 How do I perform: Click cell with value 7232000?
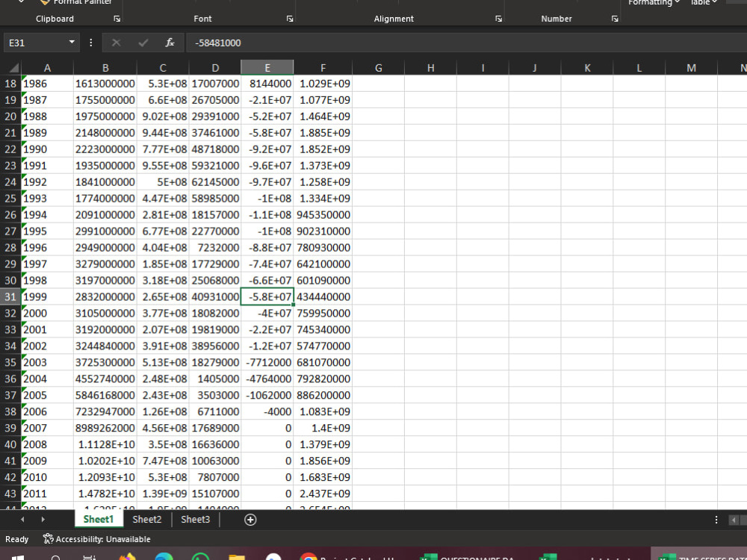pos(215,248)
